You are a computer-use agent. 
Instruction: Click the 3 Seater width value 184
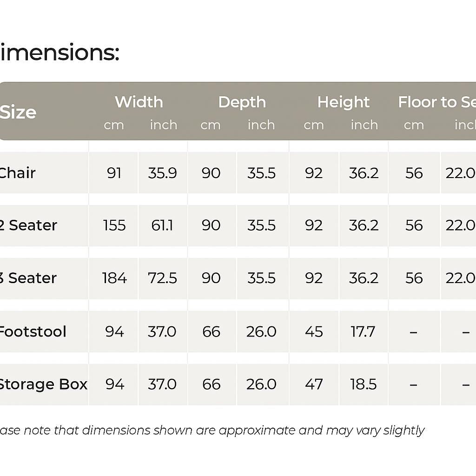point(114,278)
